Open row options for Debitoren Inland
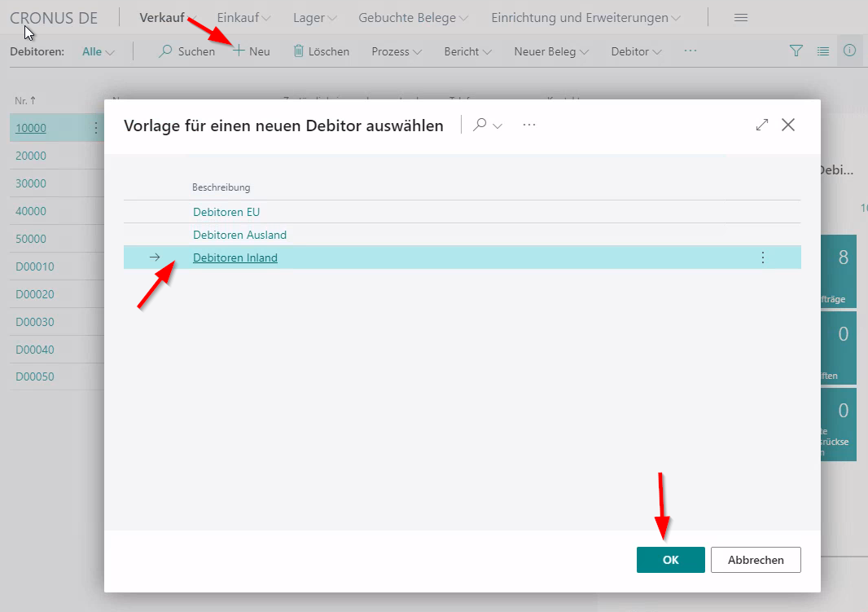This screenshot has width=868, height=612. [x=763, y=258]
